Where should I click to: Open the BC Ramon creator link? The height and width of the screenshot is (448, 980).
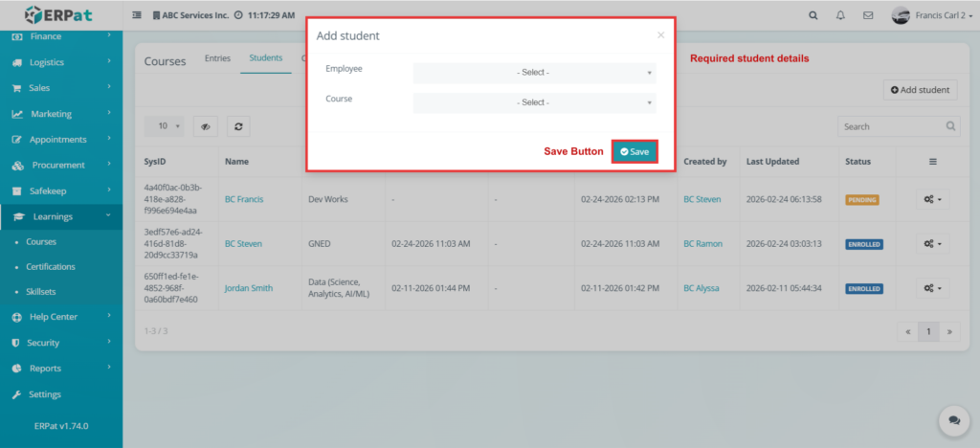(703, 244)
